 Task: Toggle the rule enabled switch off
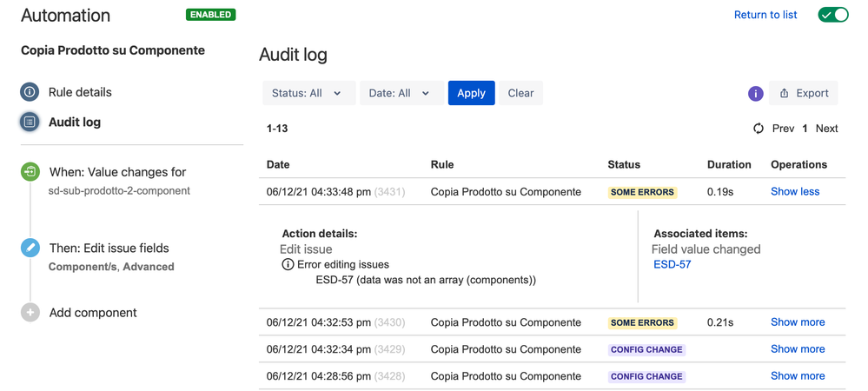[833, 15]
